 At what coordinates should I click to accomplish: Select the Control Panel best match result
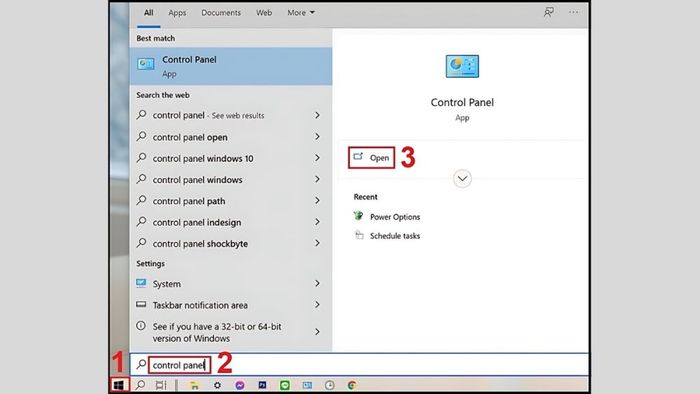click(x=231, y=66)
